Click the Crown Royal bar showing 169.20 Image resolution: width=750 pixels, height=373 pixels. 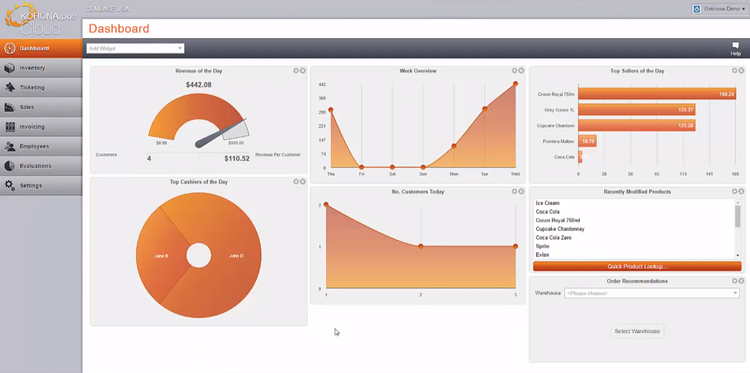(x=657, y=94)
